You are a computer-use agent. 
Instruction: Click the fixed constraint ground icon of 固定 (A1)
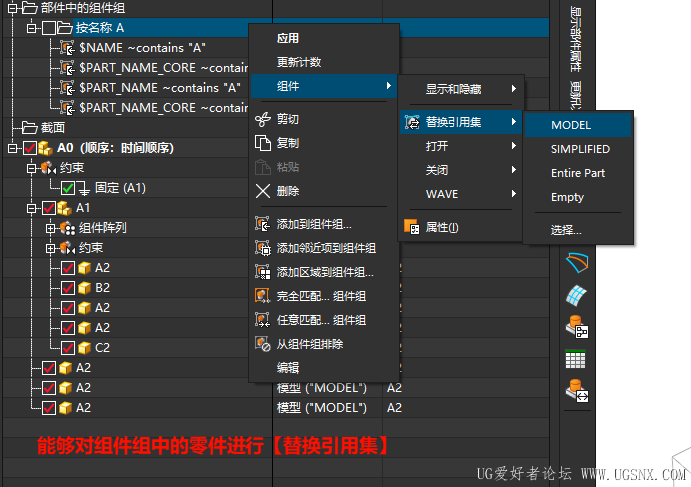[x=84, y=188]
